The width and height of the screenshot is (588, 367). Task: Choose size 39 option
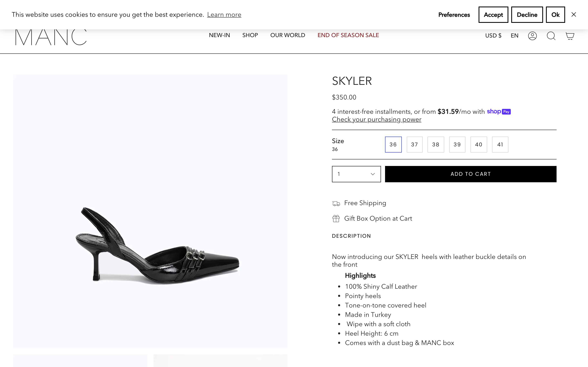(x=457, y=144)
